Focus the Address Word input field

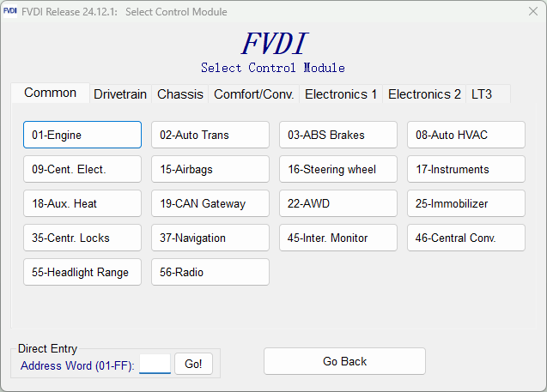point(155,365)
